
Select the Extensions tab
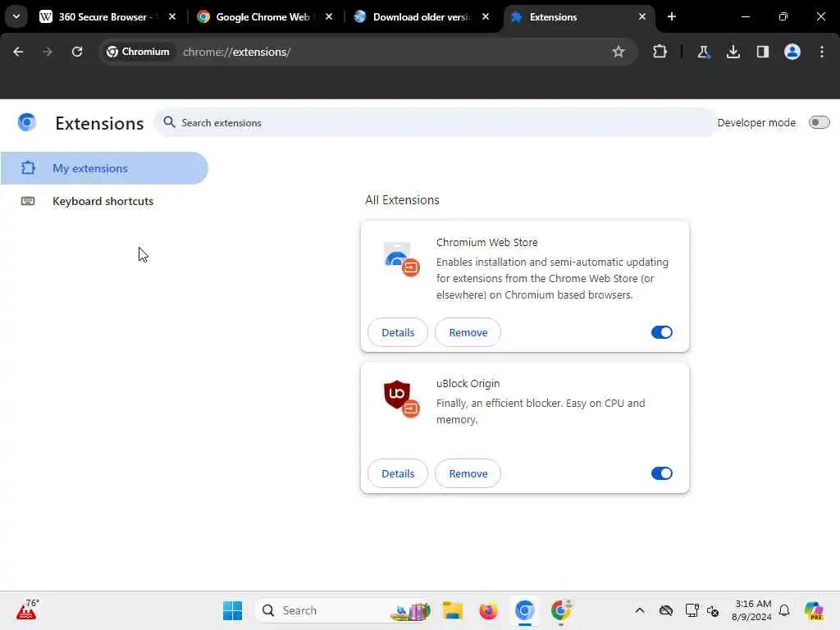pyautogui.click(x=578, y=16)
